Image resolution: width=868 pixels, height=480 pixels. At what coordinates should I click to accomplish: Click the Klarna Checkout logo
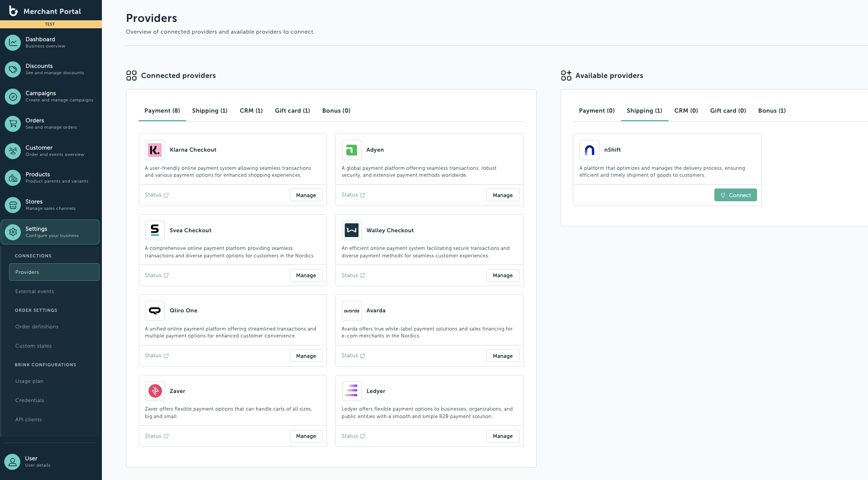coord(155,150)
